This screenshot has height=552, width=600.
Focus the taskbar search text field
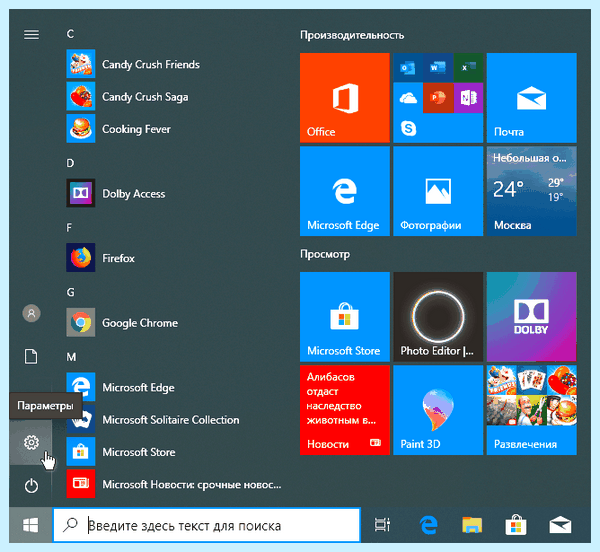coord(207,525)
